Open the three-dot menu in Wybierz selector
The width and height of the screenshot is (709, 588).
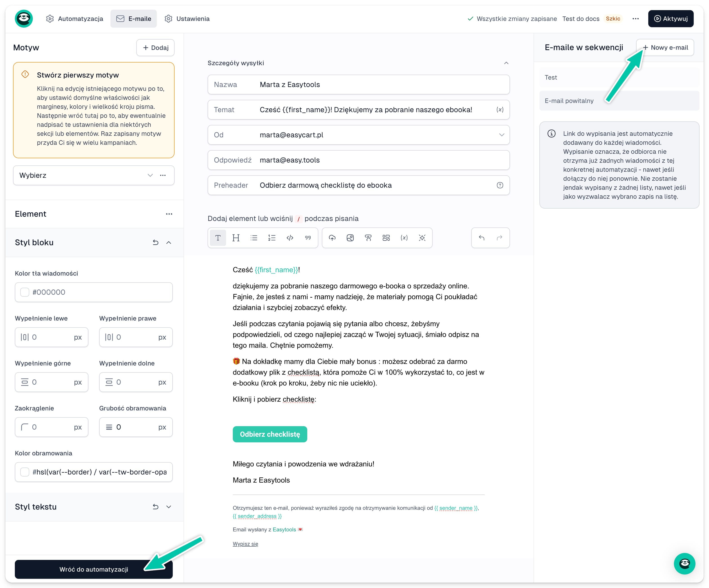(x=163, y=175)
